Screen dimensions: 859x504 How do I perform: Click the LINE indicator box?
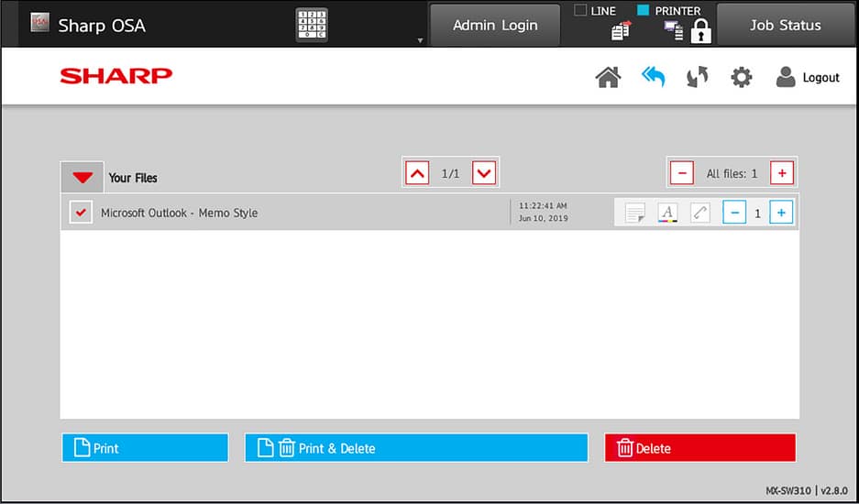(579, 11)
